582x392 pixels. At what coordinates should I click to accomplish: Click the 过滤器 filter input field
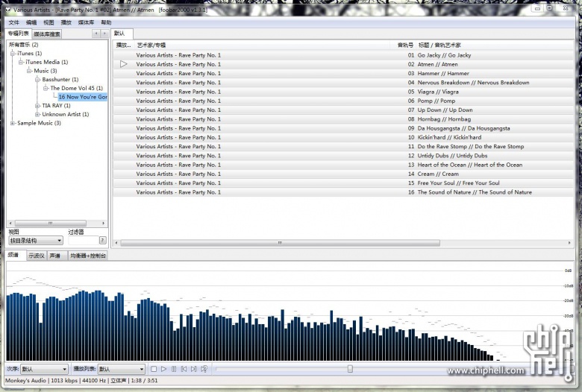84,240
